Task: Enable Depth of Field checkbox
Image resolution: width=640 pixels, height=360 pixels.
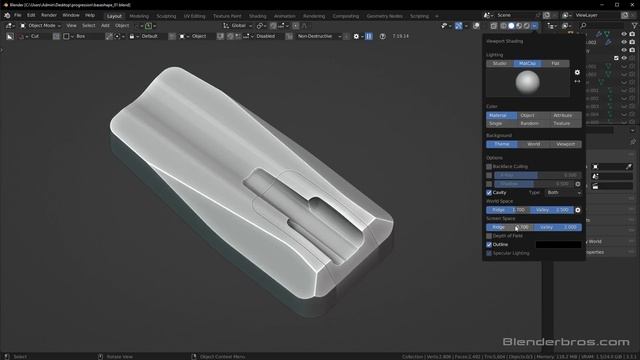Action: (x=489, y=236)
